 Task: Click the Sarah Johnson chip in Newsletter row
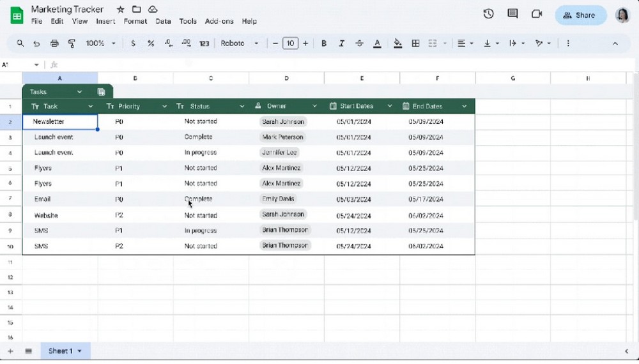pyautogui.click(x=283, y=121)
